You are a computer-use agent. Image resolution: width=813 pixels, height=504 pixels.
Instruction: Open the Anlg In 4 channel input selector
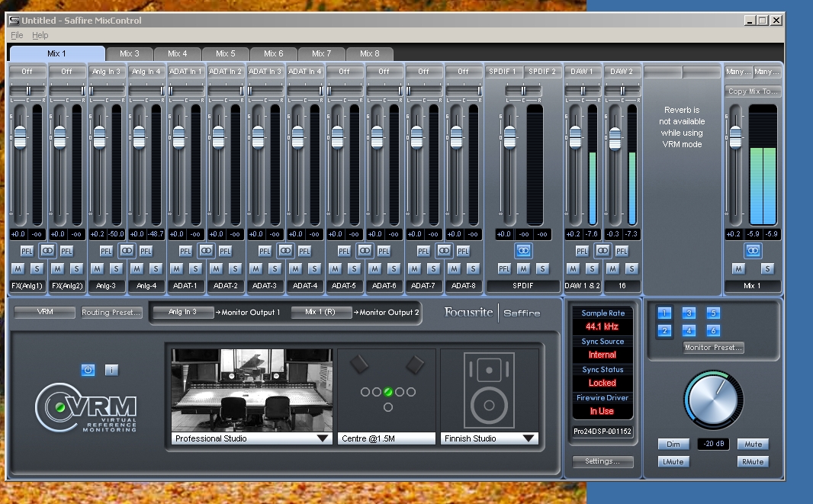[146, 72]
